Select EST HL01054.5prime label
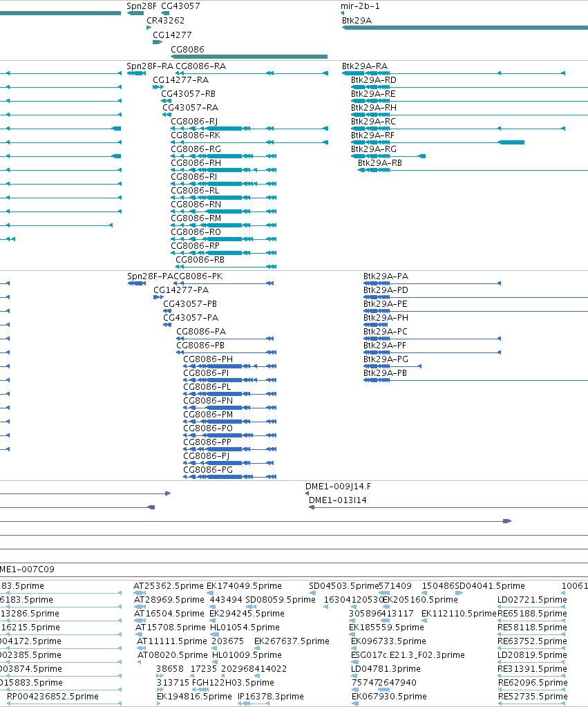This screenshot has height=707, width=588. tap(245, 628)
